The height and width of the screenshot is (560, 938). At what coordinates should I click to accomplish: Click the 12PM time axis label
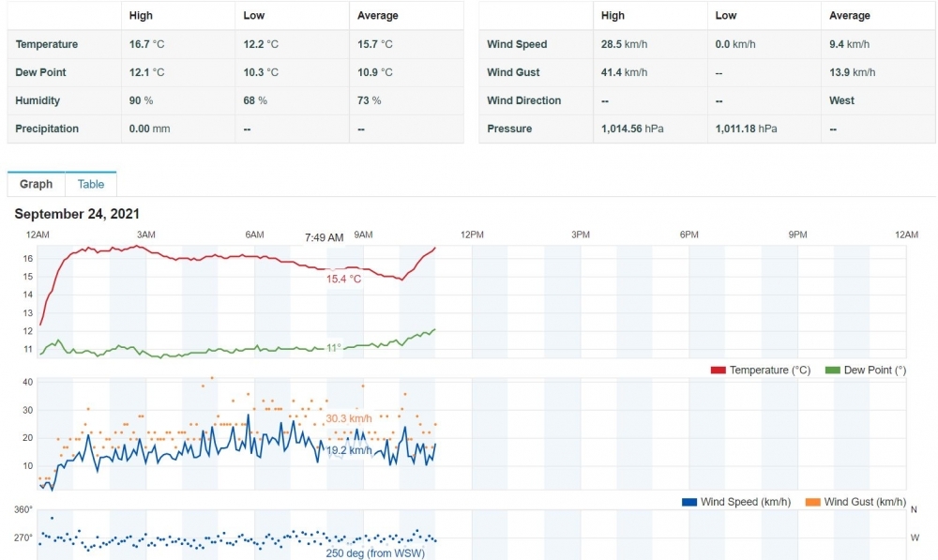[x=472, y=235]
